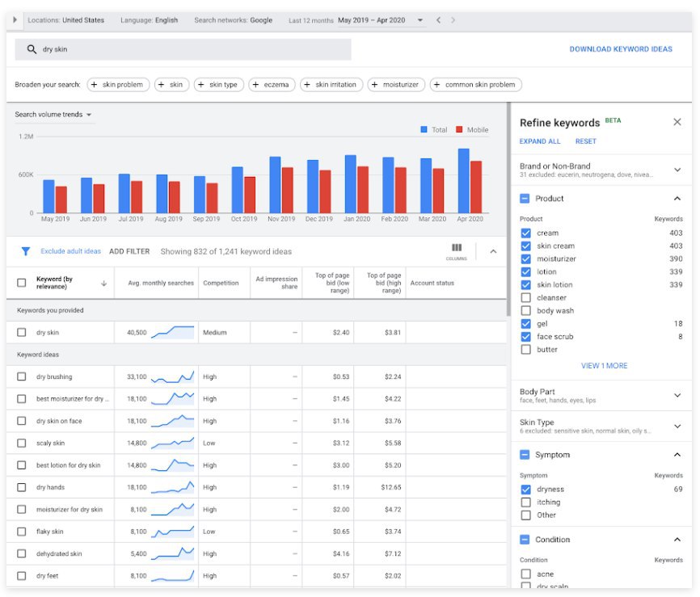Collapse the Product section
The height and width of the screenshot is (597, 700).
point(677,199)
